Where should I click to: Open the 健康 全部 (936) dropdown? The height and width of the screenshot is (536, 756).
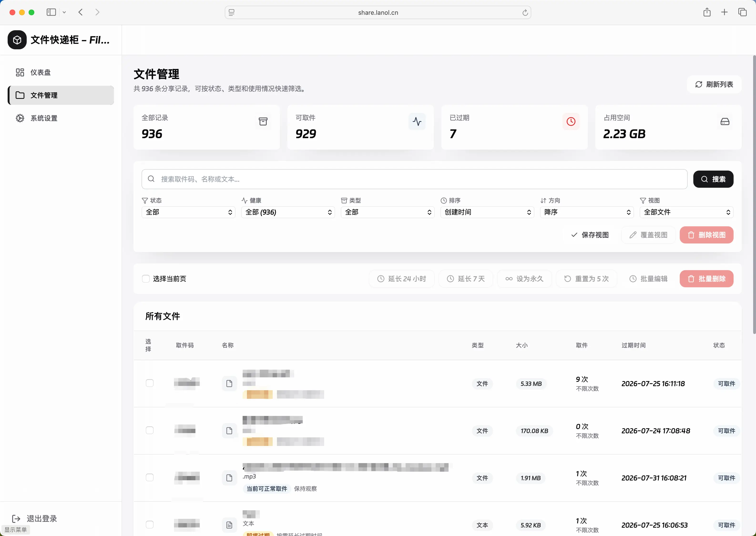click(288, 212)
